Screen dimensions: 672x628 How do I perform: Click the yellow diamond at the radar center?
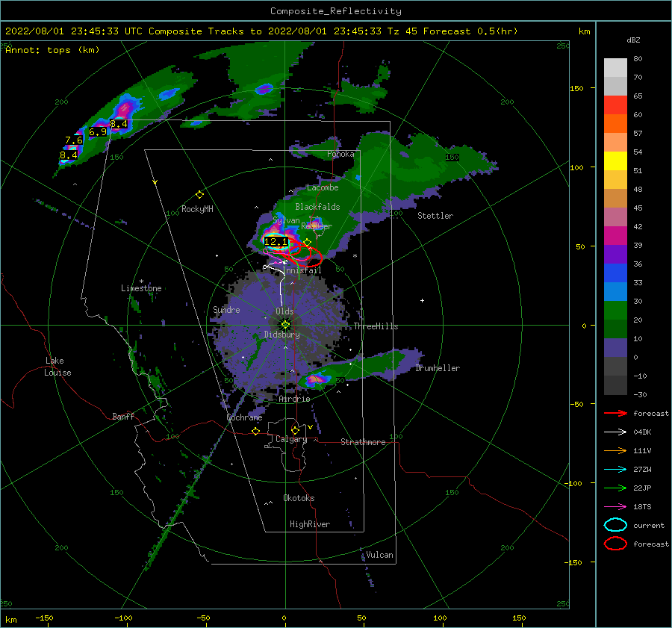[285, 325]
